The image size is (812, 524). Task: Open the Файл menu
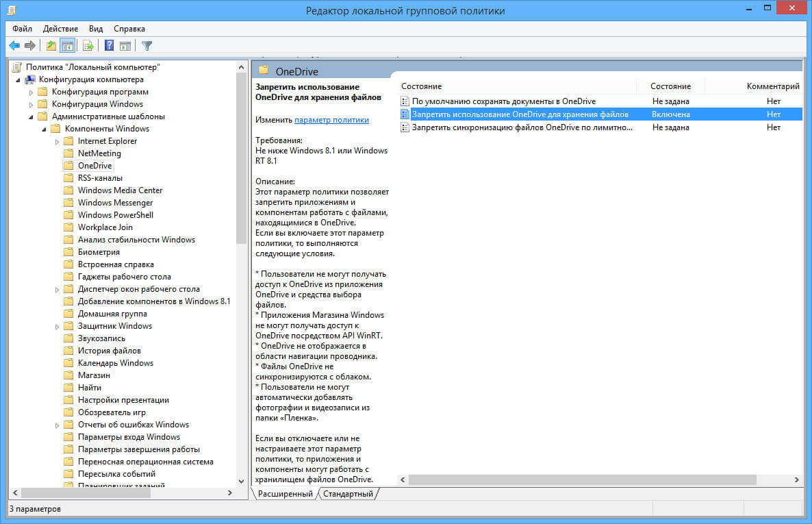(x=23, y=29)
